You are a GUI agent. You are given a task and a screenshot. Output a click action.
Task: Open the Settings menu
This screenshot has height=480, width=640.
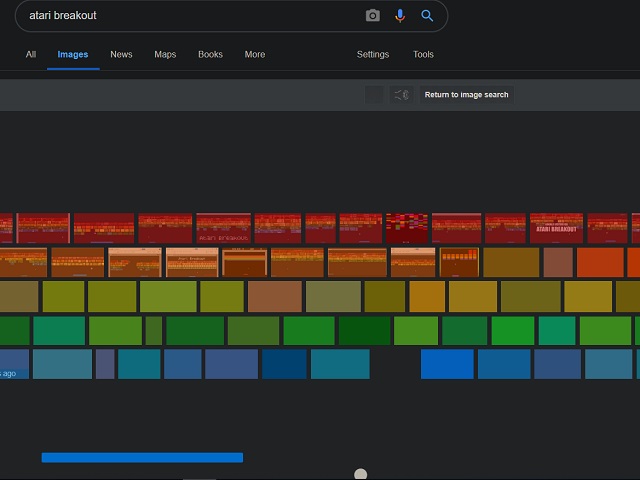373,54
